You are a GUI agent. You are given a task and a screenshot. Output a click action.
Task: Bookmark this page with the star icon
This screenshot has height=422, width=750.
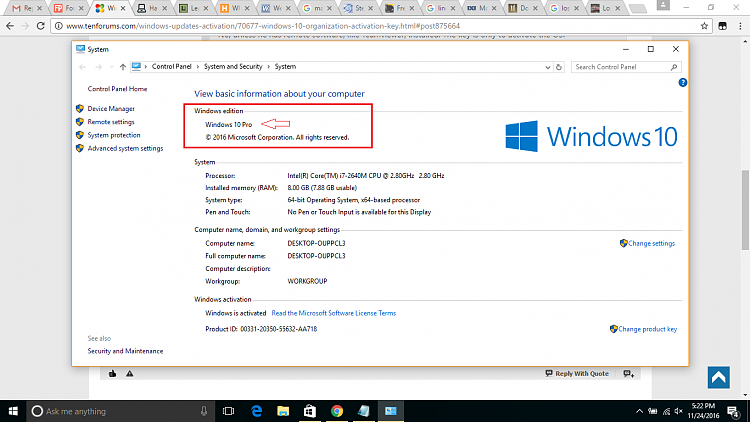point(704,26)
